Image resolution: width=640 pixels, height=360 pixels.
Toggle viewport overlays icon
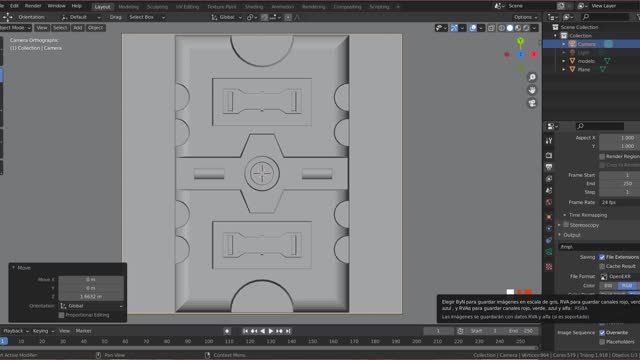tap(473, 28)
